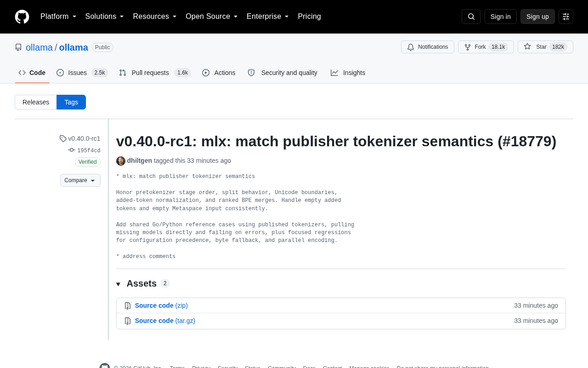Click the dhiltgen avatar image
Image resolution: width=588 pixels, height=368 pixels.
pyautogui.click(x=121, y=161)
